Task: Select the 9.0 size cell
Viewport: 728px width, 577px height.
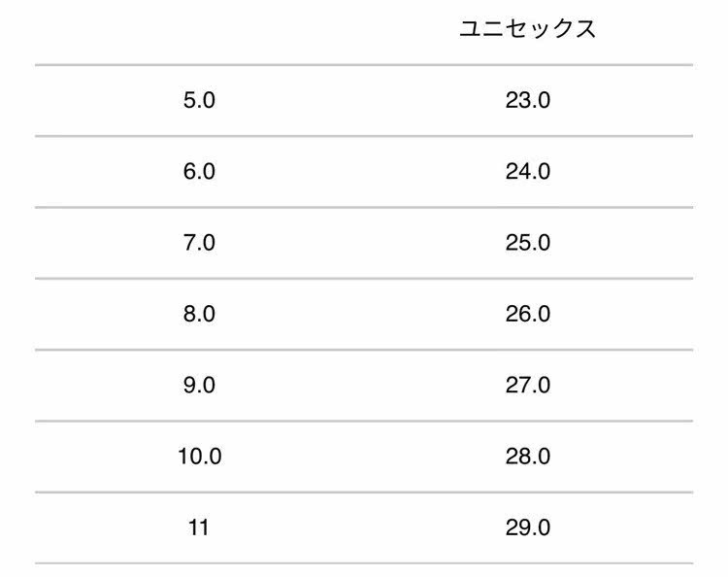Action: click(x=199, y=386)
